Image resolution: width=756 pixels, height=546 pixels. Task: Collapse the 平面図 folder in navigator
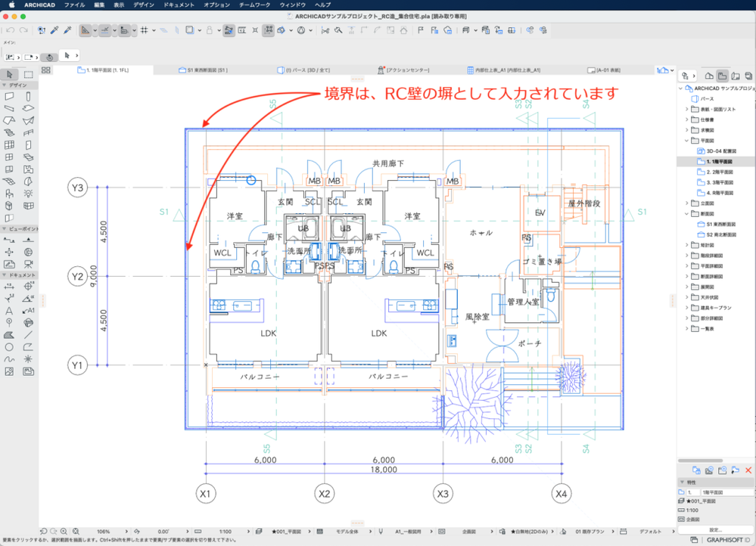tap(686, 141)
